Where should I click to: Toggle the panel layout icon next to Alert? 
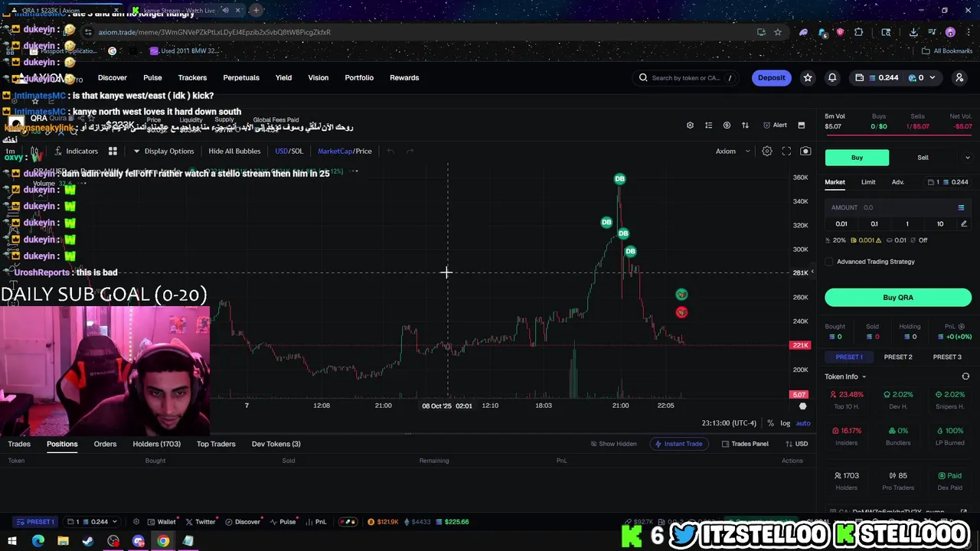click(x=802, y=125)
